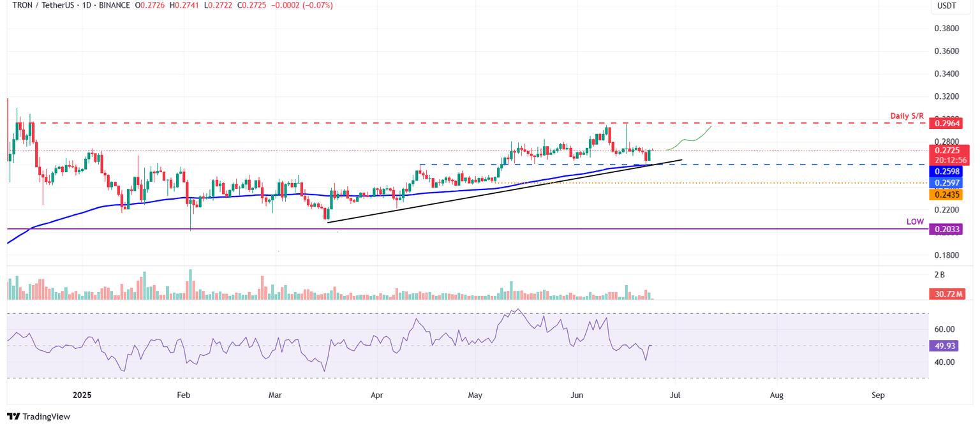
Task: Click the purple 0.2033 LOW price tag
Action: (947, 229)
